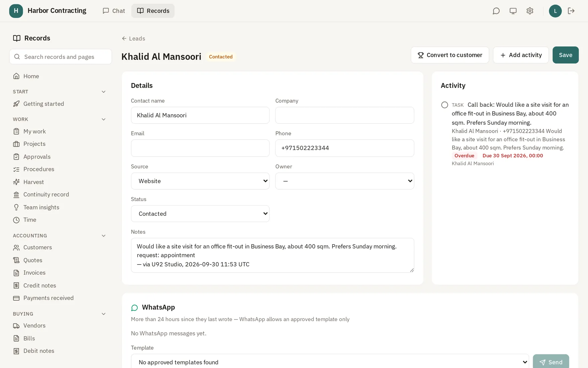Image resolution: width=588 pixels, height=368 pixels.
Task: Click Convert to customer button
Action: tap(450, 55)
